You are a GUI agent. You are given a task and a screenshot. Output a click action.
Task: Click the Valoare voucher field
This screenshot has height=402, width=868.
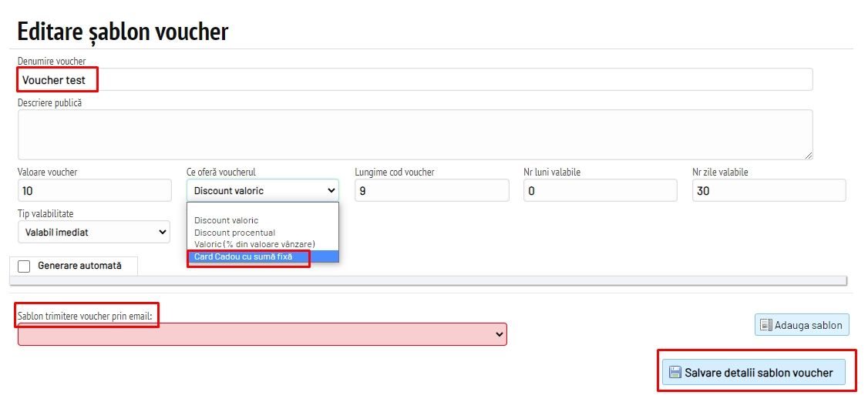pyautogui.click(x=94, y=190)
